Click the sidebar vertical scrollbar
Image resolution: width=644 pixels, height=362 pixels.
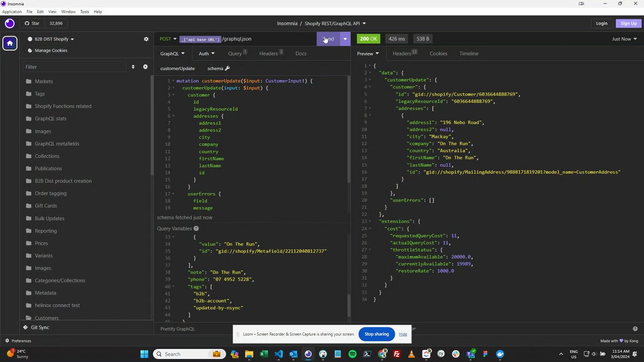[x=152, y=126]
